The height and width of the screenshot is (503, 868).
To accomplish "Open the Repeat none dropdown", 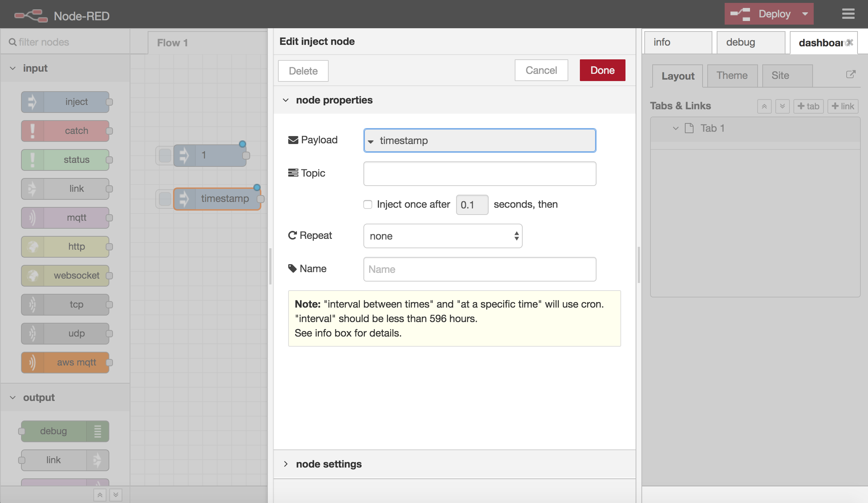I will click(x=443, y=236).
